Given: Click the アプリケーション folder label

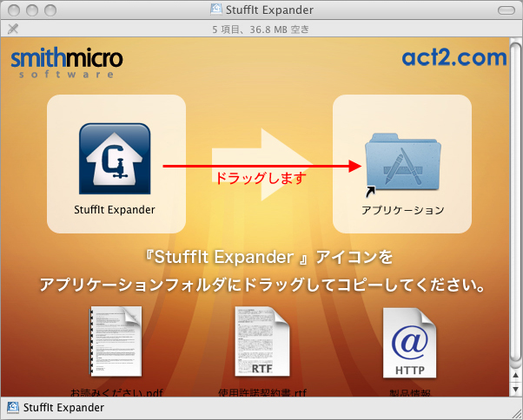Looking at the screenshot, I should click(403, 210).
